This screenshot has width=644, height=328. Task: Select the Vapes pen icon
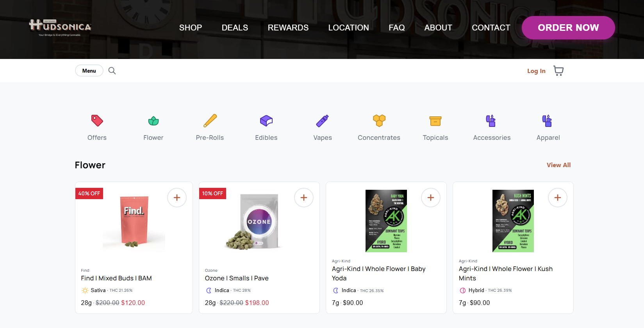(x=323, y=121)
